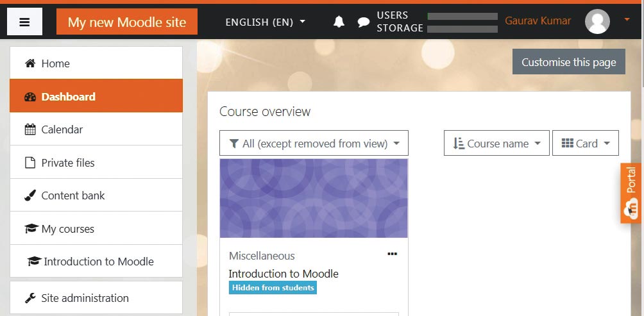Click the Content bank paintbrush icon

click(x=30, y=195)
